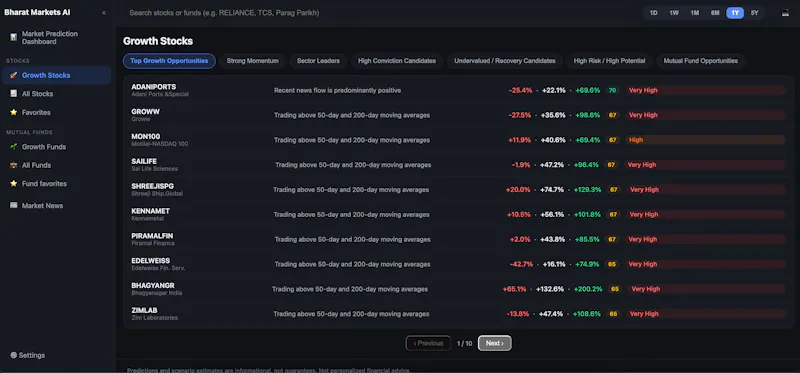Click the star icon next to Fund favorites
The width and height of the screenshot is (800, 373).
coord(13,184)
